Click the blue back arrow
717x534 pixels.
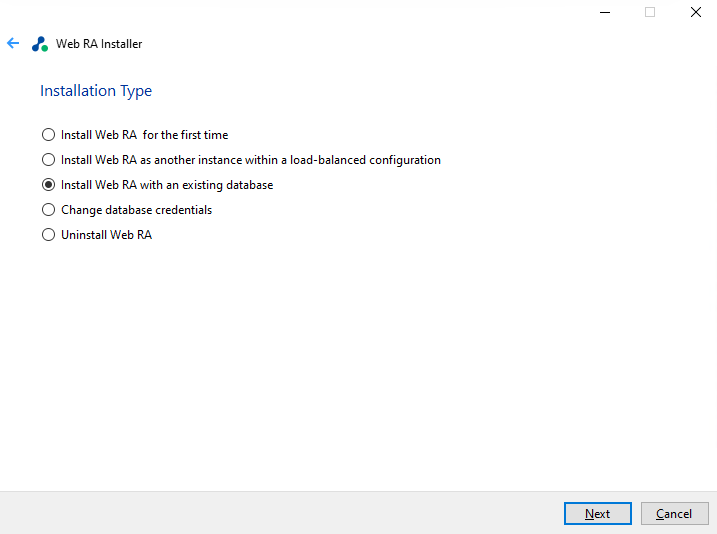13,44
